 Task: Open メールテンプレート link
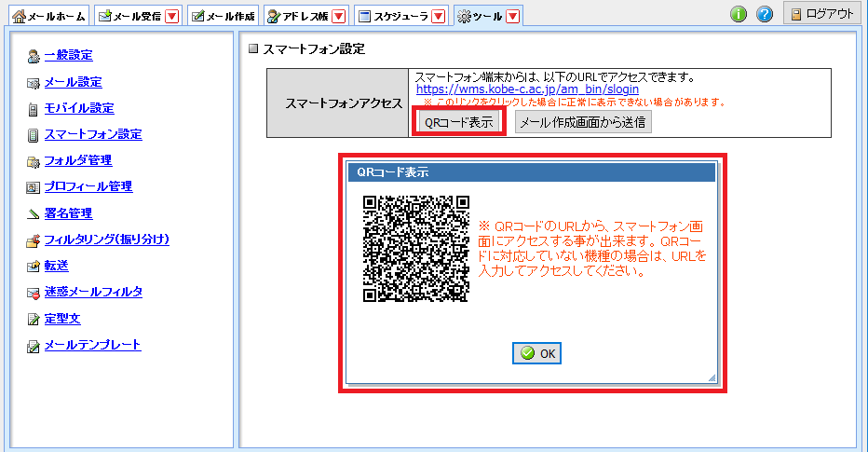point(92,345)
